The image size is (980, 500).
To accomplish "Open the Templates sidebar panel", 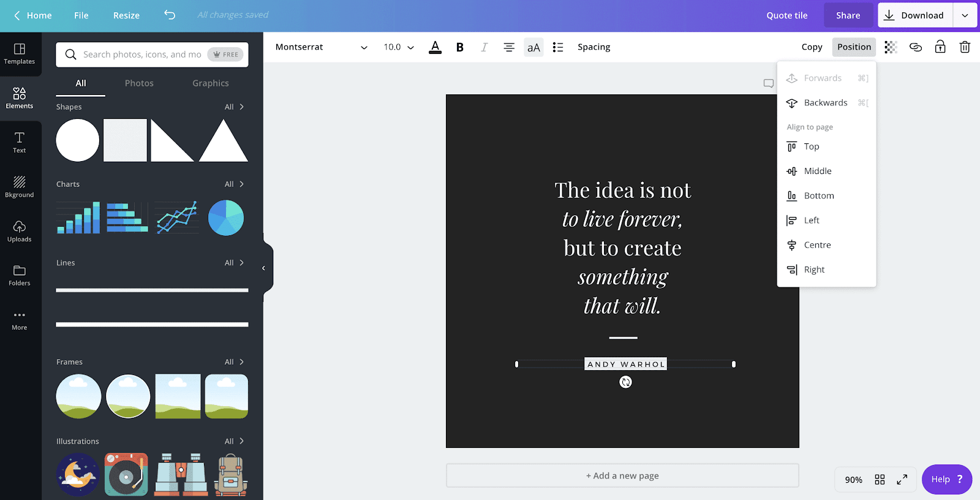I will click(x=20, y=54).
